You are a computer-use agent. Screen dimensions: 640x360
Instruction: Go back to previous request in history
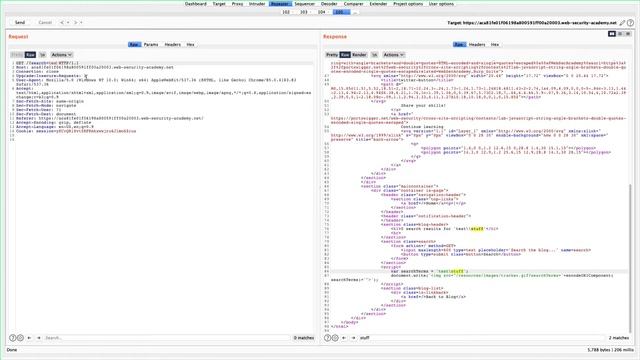pos(62,22)
